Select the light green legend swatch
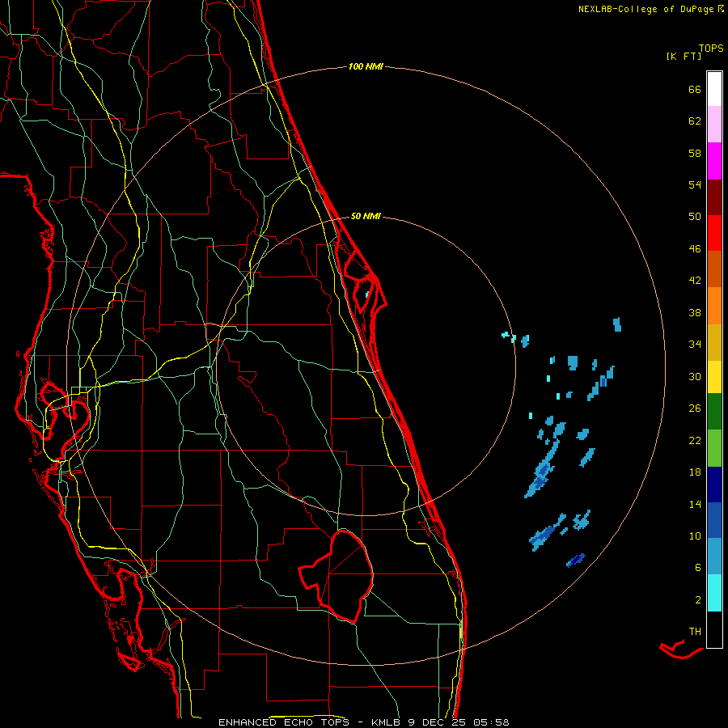Viewport: 728px width, 728px height. pyautogui.click(x=714, y=447)
